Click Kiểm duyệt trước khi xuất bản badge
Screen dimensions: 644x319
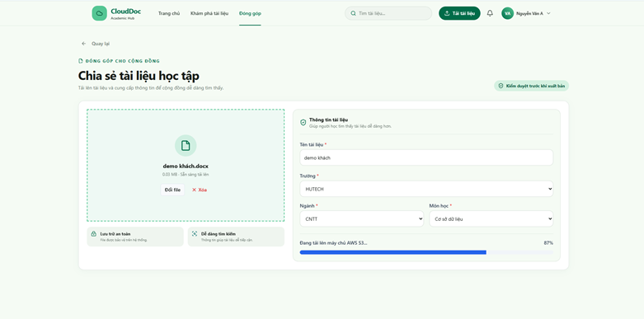532,86
